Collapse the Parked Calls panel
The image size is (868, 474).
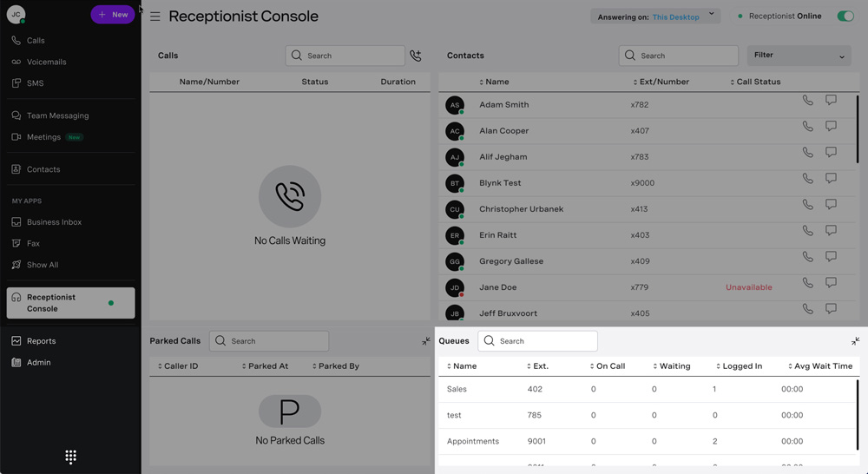pos(425,341)
